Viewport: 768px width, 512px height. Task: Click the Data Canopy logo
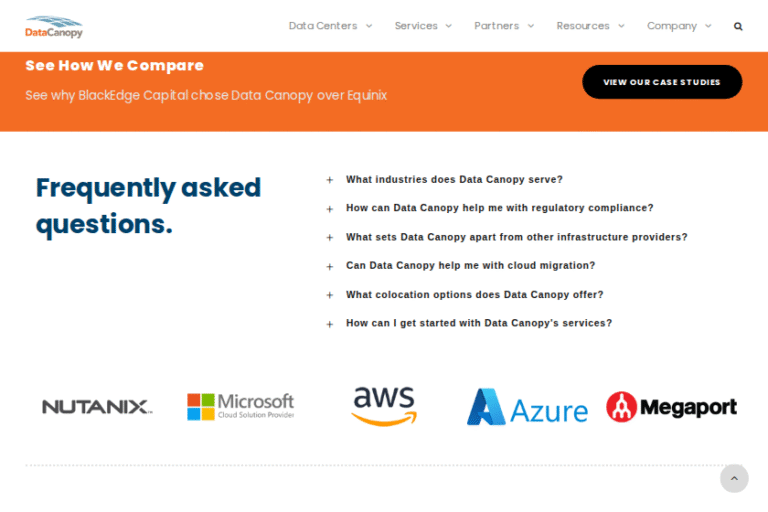coord(54,27)
